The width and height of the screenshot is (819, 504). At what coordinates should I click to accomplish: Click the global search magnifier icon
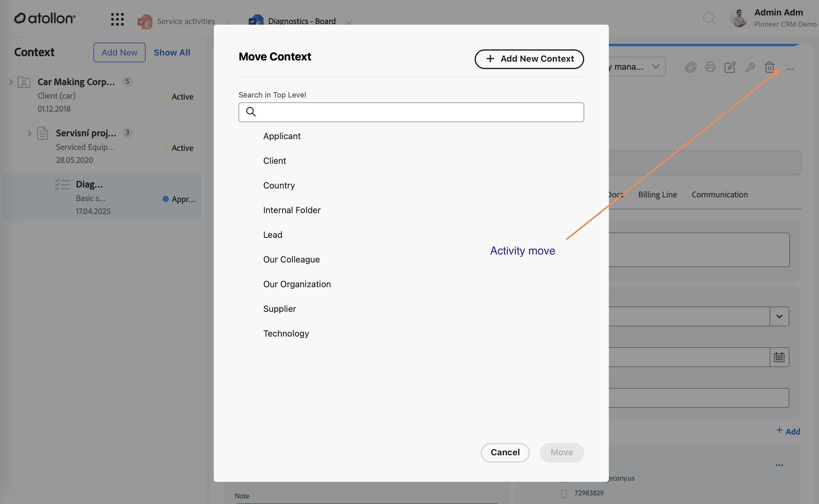click(709, 18)
